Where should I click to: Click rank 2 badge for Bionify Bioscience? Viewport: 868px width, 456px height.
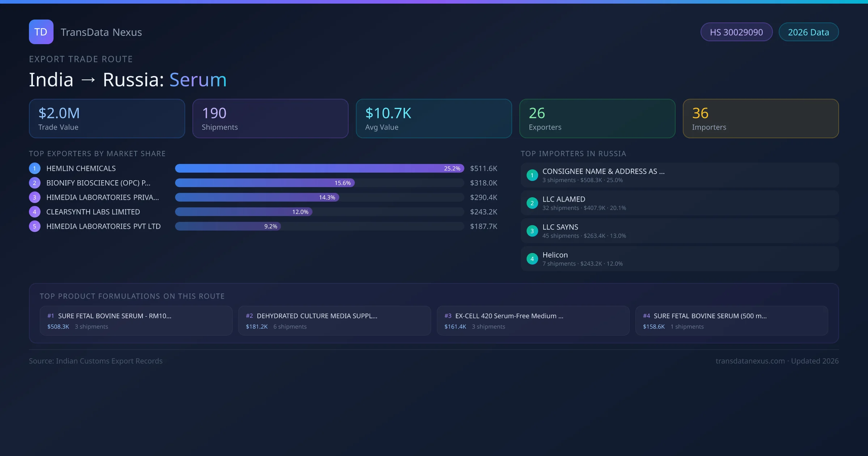point(34,183)
